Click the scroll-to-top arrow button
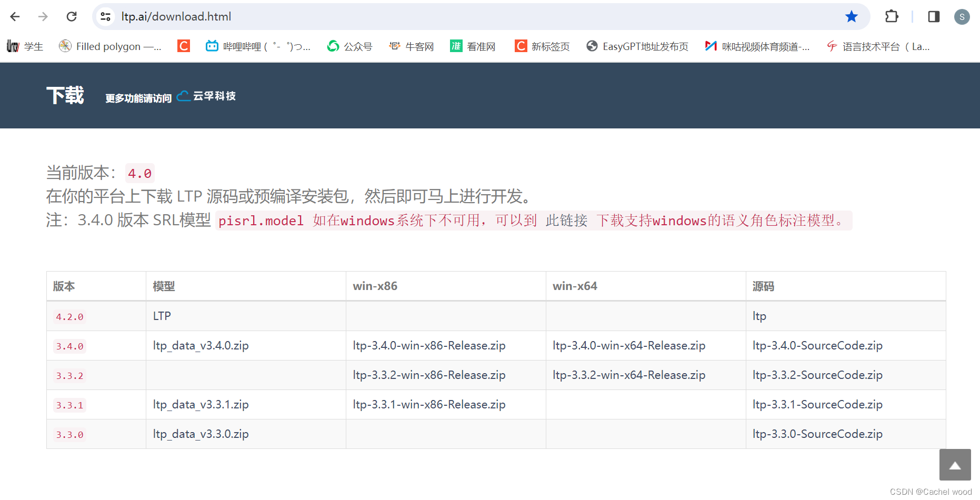Image resolution: width=980 pixels, height=500 pixels. coord(955,465)
